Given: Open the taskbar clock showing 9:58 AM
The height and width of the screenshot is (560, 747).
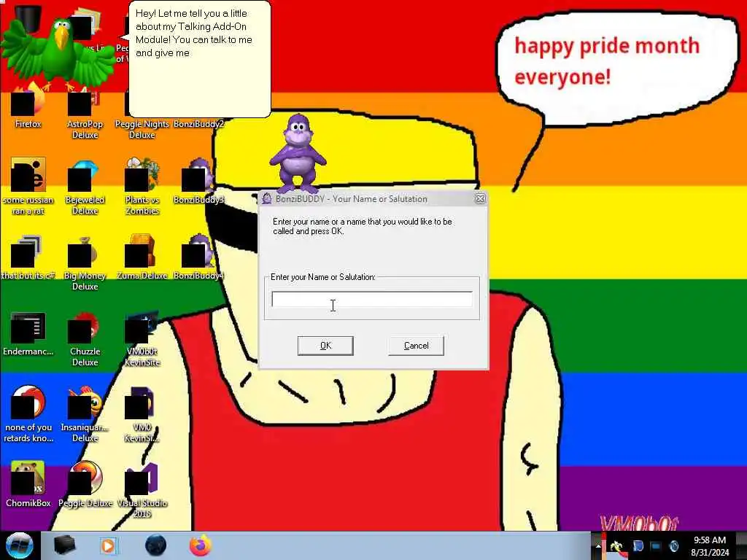Looking at the screenshot, I should click(x=709, y=546).
